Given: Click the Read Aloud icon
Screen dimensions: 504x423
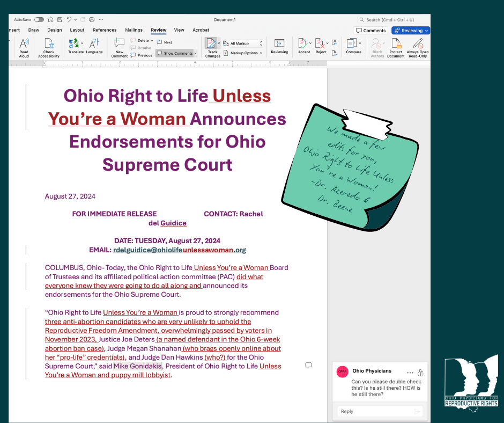Looking at the screenshot, I should (x=24, y=43).
